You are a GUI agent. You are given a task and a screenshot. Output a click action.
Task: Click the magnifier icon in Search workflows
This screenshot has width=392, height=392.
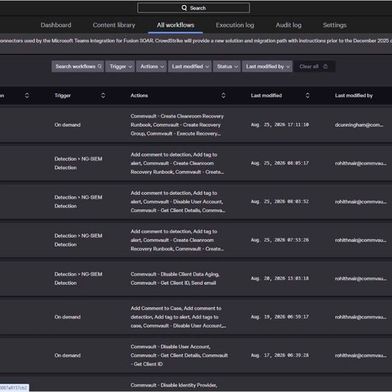click(99, 66)
